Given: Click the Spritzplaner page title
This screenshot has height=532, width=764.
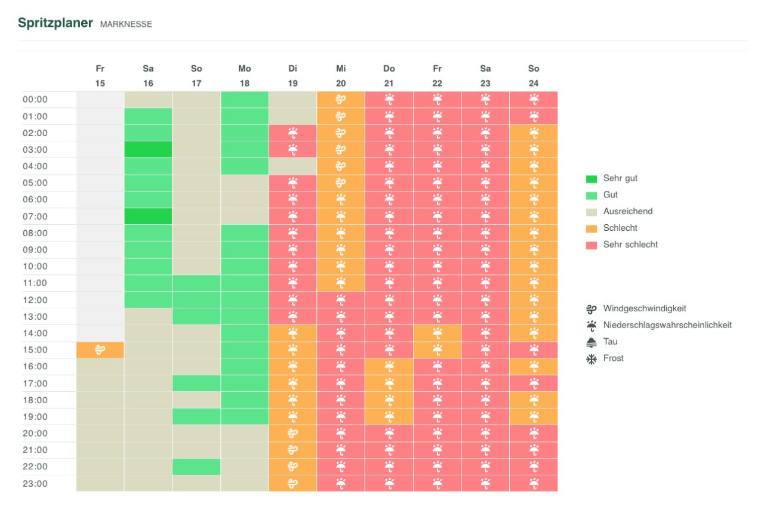Looking at the screenshot, I should point(56,23).
